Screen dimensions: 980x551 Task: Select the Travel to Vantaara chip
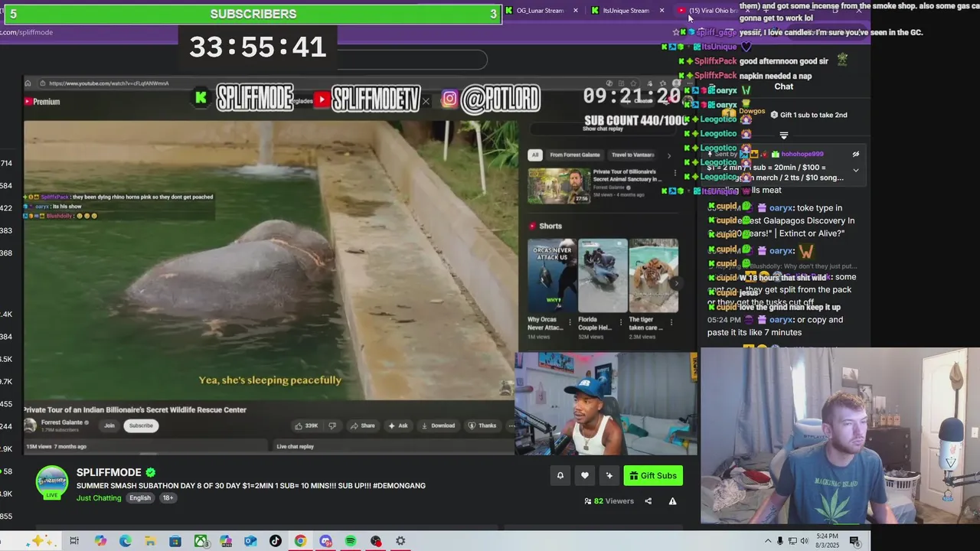(x=632, y=155)
